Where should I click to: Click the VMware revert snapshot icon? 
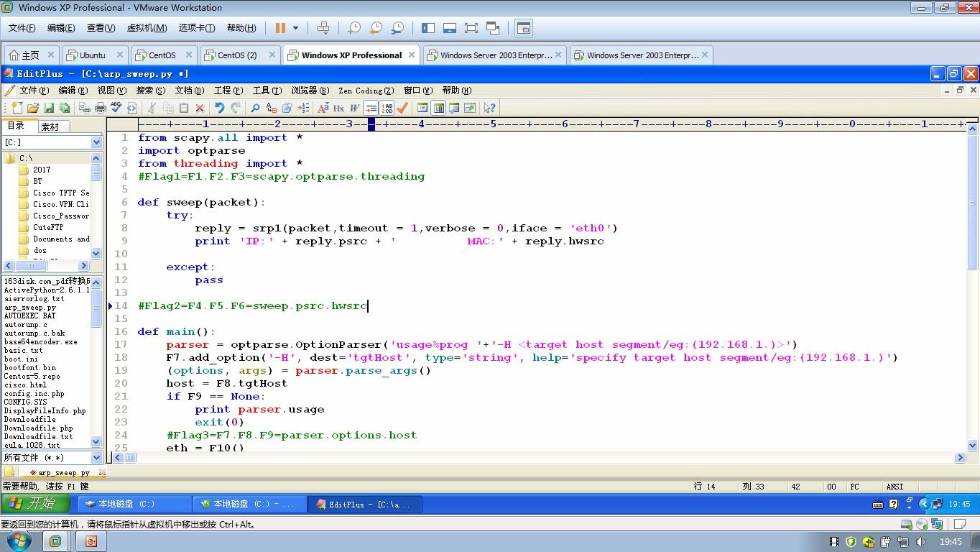[376, 28]
